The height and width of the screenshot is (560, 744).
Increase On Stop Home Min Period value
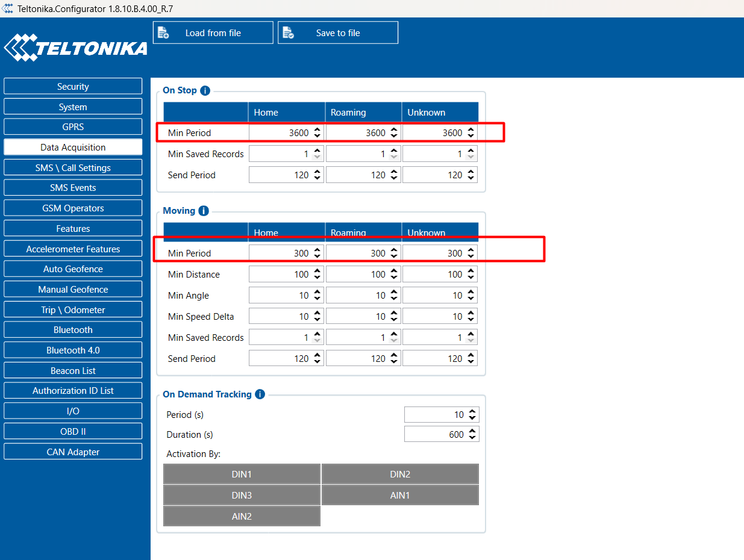317,129
